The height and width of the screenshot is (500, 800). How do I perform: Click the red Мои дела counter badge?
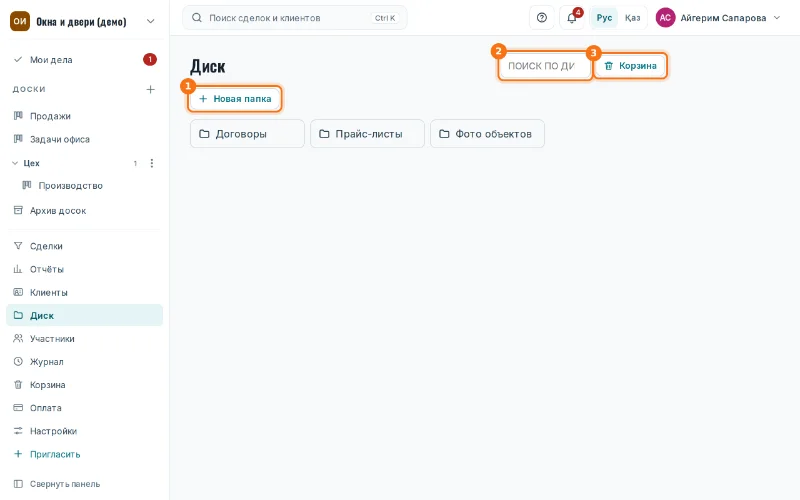149,60
